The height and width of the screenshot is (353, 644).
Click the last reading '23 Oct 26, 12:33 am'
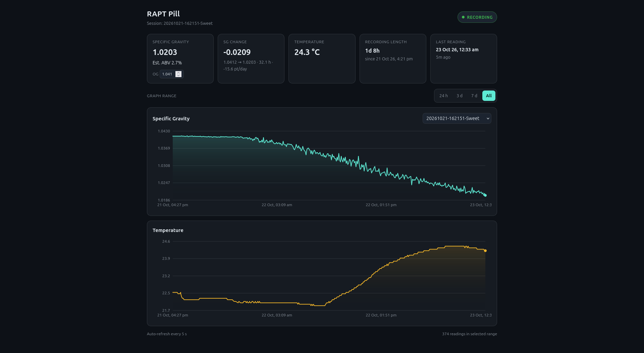pos(457,50)
